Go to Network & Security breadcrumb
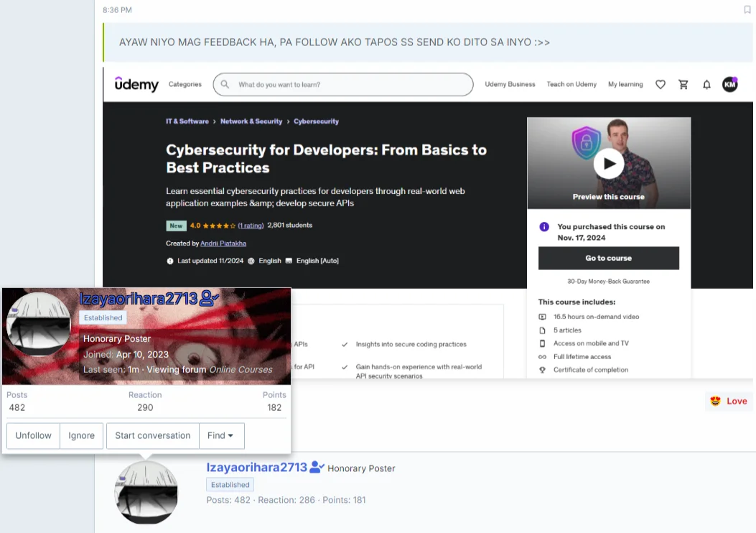Image resolution: width=756 pixels, height=533 pixels. [251, 121]
